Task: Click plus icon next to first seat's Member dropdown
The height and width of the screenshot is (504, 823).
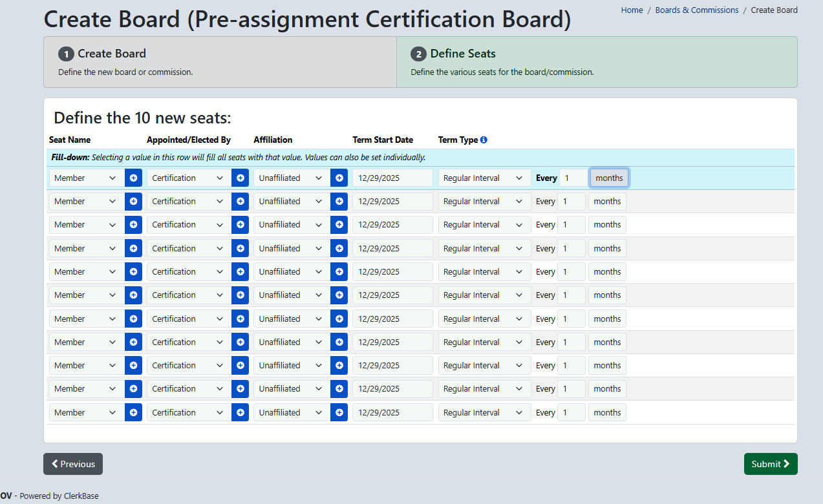Action: pyautogui.click(x=133, y=201)
